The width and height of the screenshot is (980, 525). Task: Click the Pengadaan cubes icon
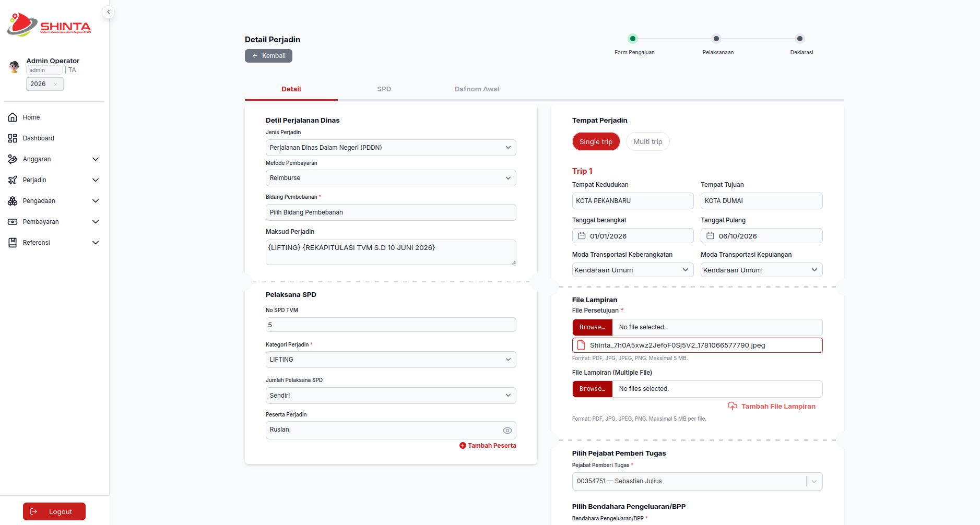13,201
